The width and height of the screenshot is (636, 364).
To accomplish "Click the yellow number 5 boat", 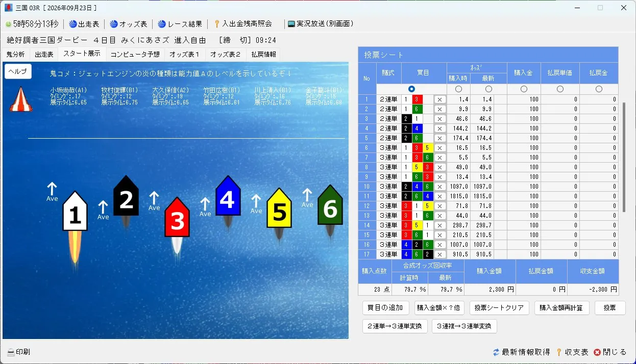I will tap(279, 208).
